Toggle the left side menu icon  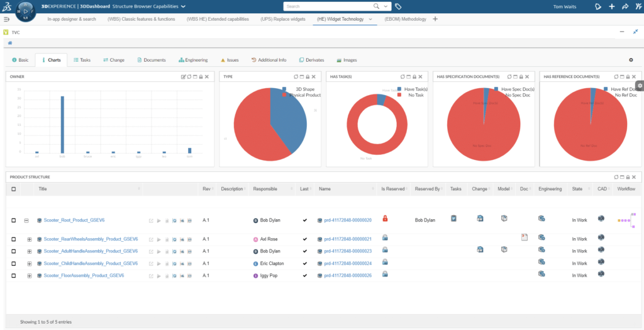pyautogui.click(x=6, y=19)
